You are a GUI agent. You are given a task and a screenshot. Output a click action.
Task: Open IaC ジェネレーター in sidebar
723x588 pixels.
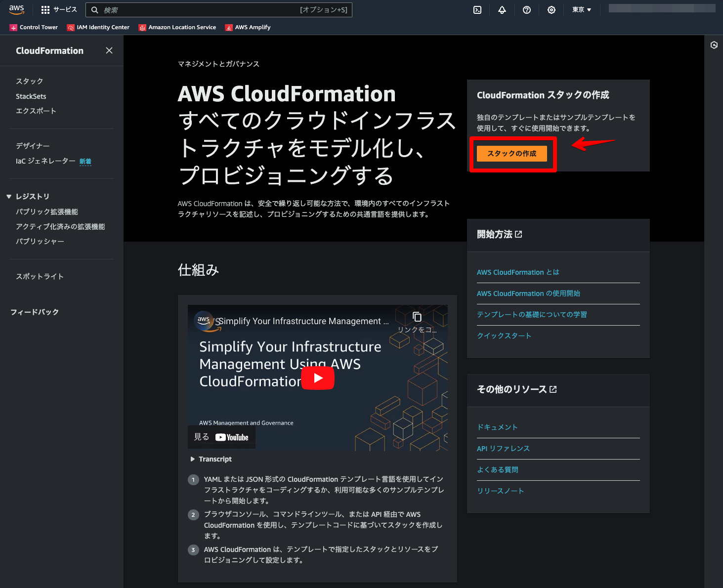pos(45,161)
